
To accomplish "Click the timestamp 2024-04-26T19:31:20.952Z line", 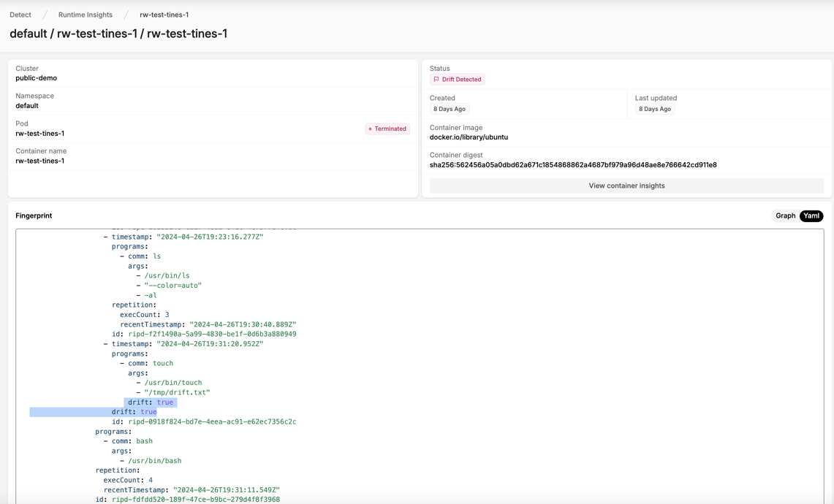I will coord(183,344).
